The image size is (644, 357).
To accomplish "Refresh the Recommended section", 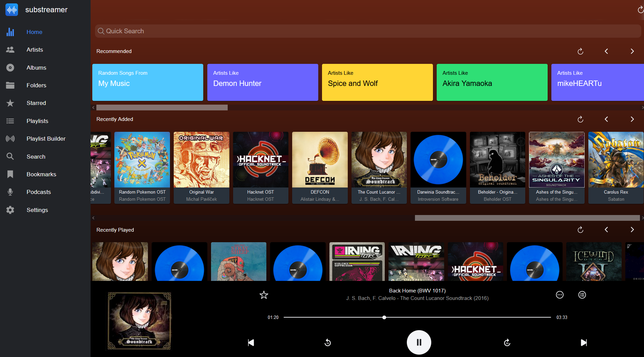I will (x=580, y=51).
